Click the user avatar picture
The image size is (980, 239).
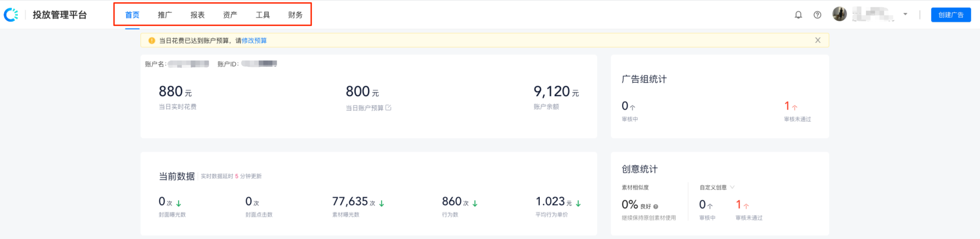click(840, 14)
